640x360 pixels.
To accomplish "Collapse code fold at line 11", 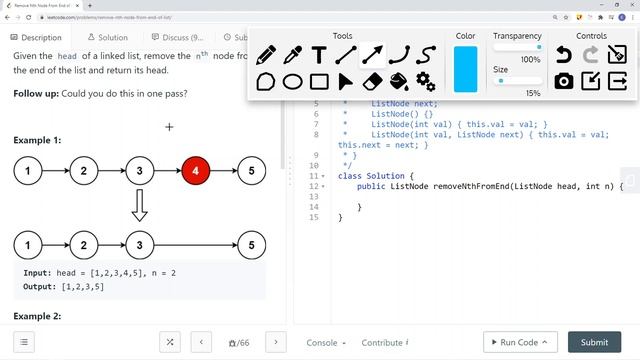I will click(x=323, y=176).
